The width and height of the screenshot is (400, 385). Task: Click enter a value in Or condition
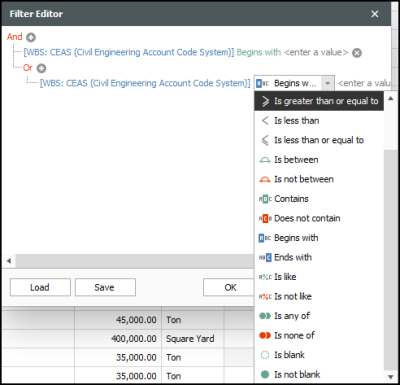tap(364, 83)
